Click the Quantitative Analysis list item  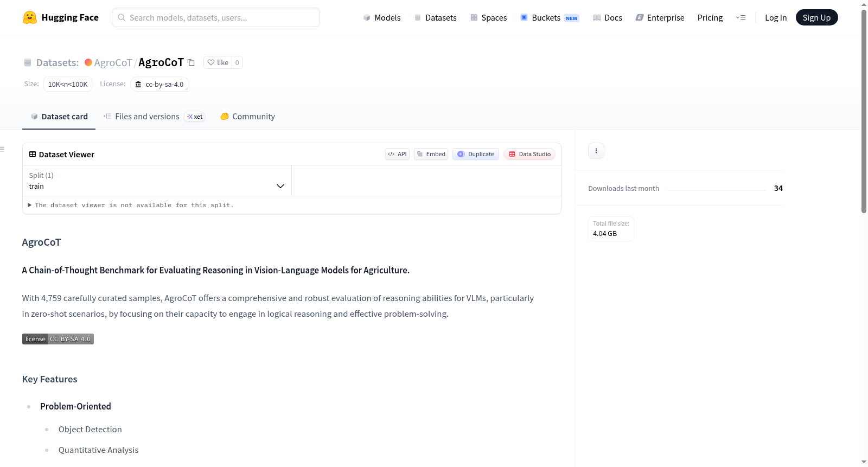(98, 450)
